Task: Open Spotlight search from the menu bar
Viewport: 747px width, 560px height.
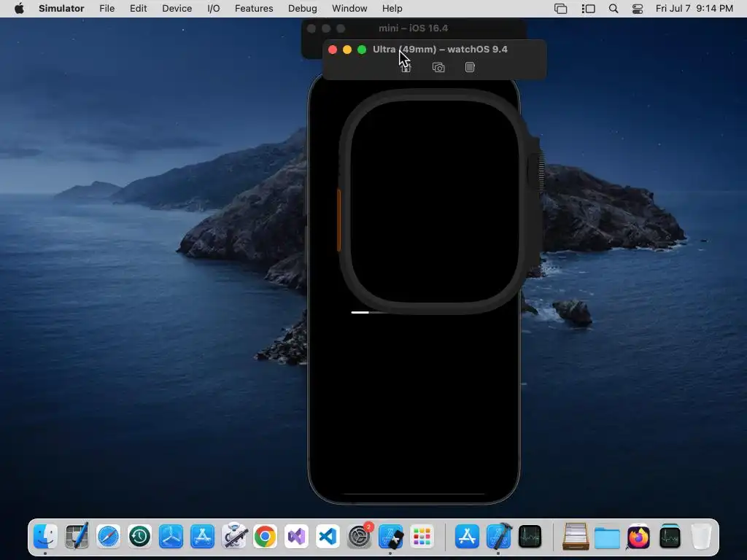Action: coord(614,9)
